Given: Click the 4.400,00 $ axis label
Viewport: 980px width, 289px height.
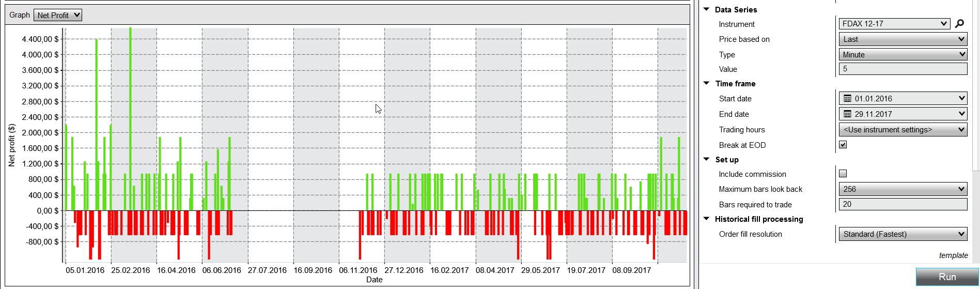Looking at the screenshot, I should point(40,39).
